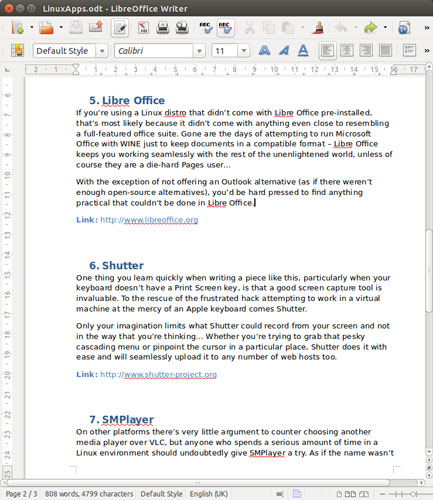The height and width of the screenshot is (500, 433).
Task: Switch to single-page view layout
Action: tap(339, 494)
